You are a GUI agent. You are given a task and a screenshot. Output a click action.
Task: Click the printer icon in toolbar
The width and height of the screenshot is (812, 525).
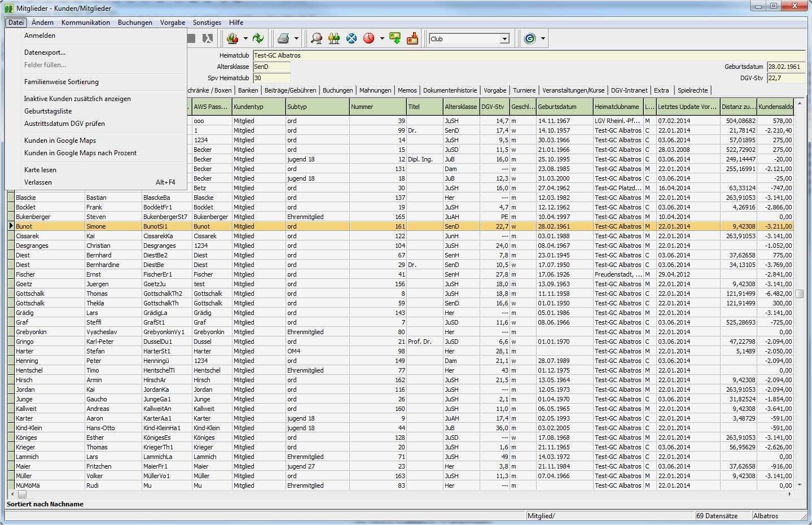pyautogui.click(x=283, y=38)
